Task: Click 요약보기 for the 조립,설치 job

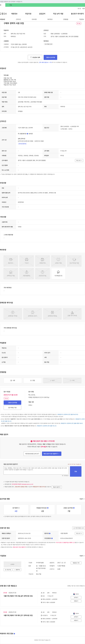Action: [76, 598]
